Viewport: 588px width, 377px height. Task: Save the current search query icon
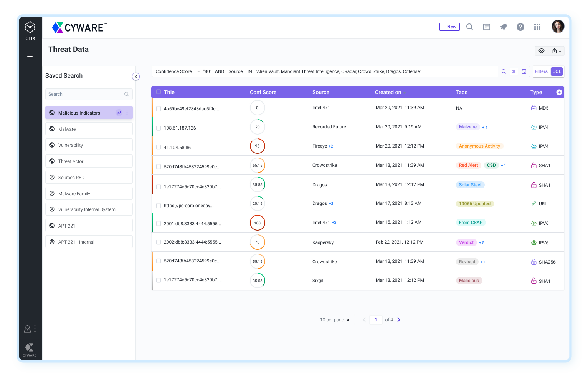click(524, 71)
